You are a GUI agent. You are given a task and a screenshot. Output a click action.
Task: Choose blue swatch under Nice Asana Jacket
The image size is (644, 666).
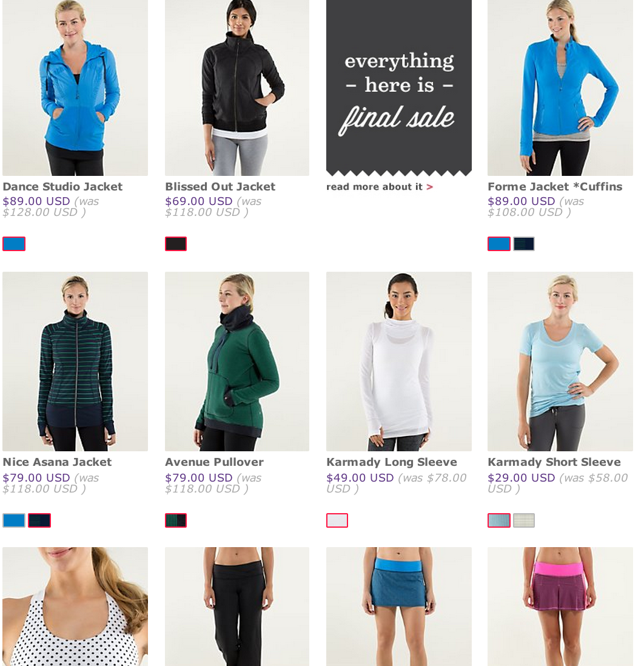(x=14, y=520)
